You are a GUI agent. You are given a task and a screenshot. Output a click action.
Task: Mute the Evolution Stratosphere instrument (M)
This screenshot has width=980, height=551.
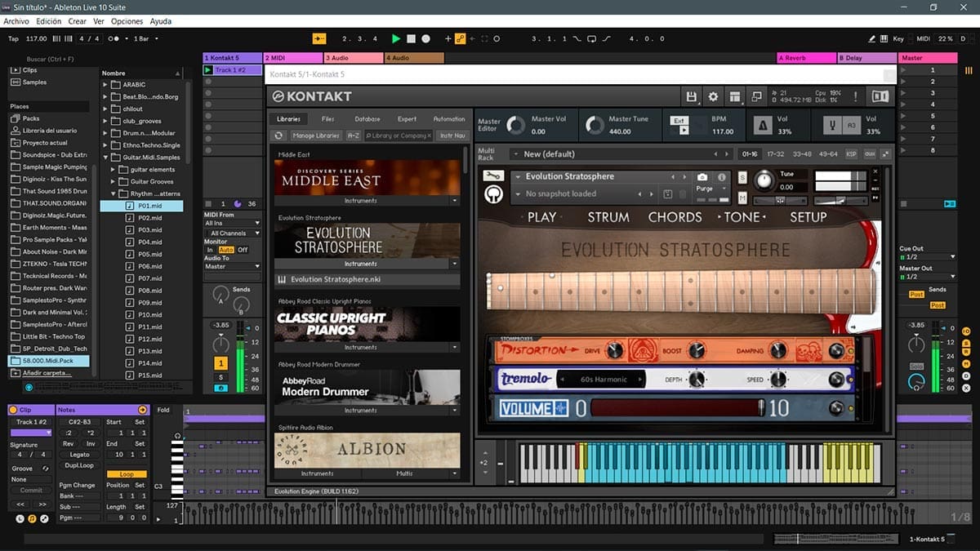742,197
